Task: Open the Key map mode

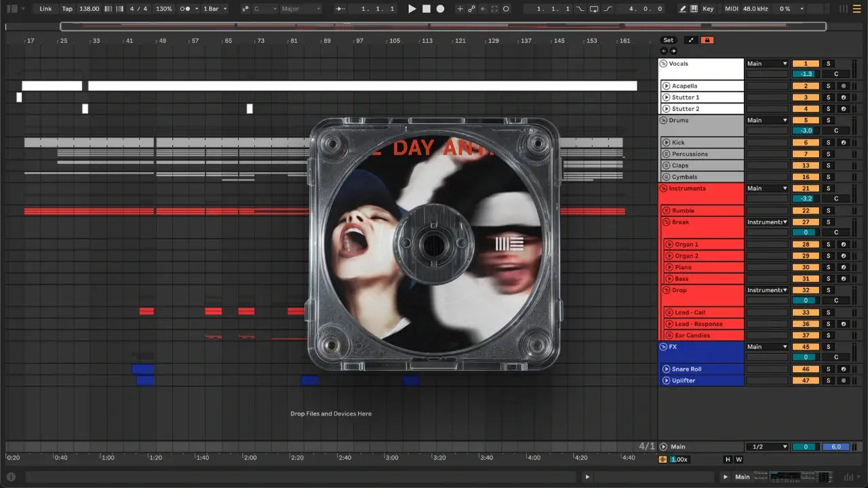Action: click(708, 9)
